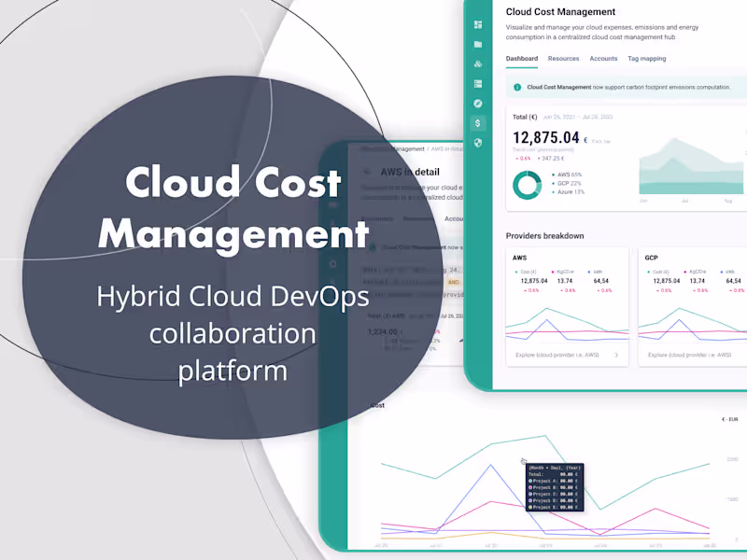Click the cloud services icon in sidebar
The image size is (747, 560).
479,65
